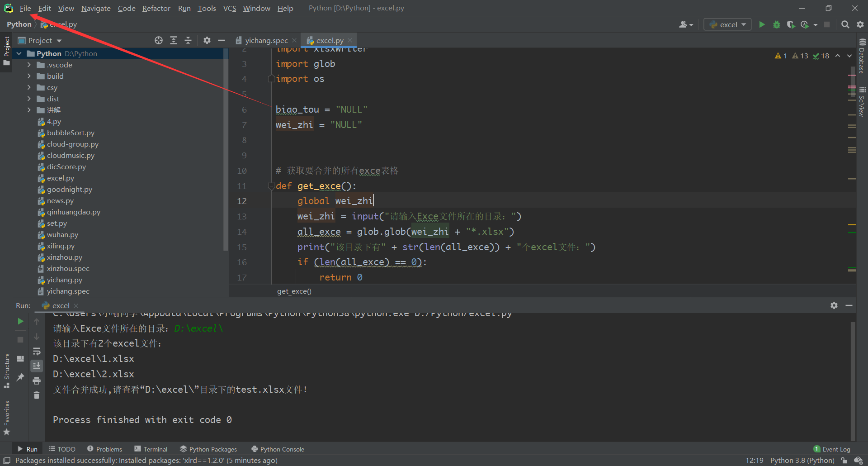Screen dimensions: 868x466
Task: Close the excel run tab
Action: (x=76, y=306)
